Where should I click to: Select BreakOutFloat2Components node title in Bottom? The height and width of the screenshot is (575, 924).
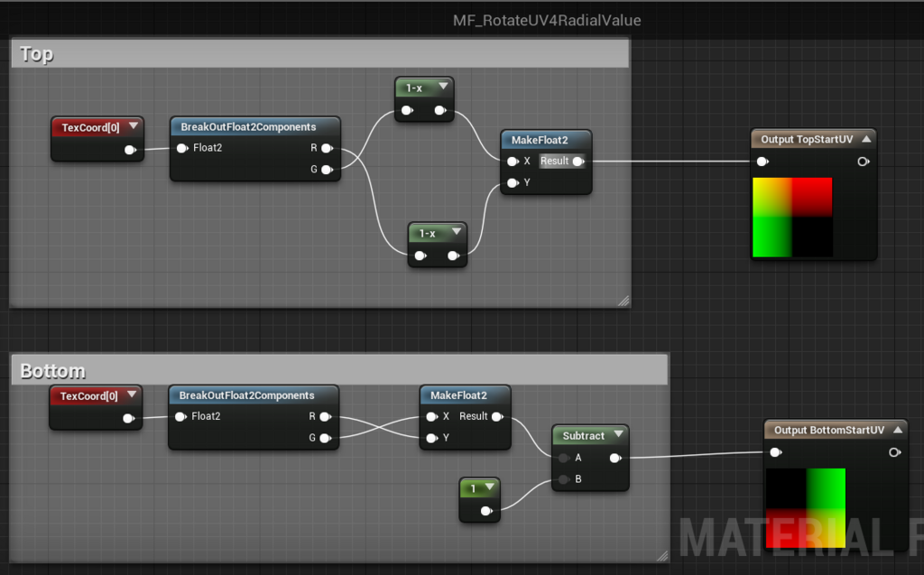pyautogui.click(x=246, y=395)
